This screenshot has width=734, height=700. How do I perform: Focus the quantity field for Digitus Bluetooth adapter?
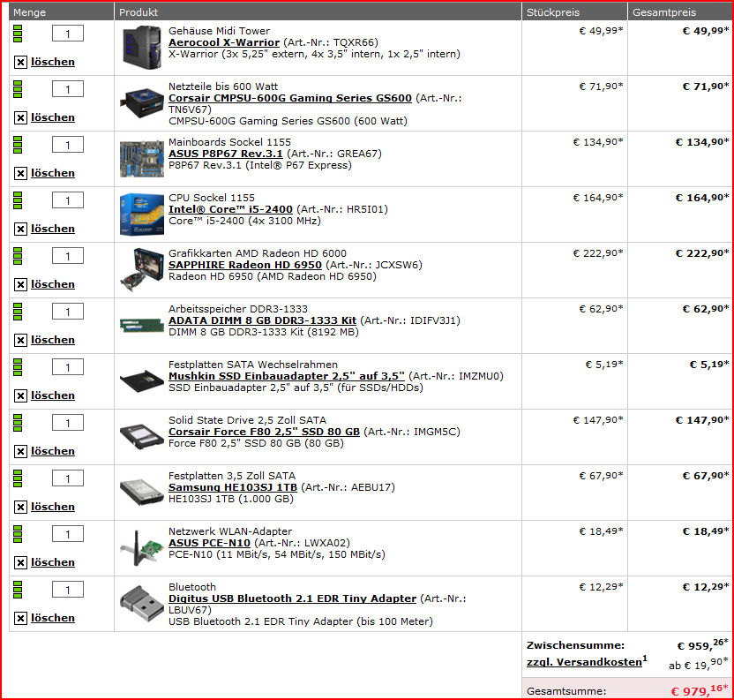[68, 590]
